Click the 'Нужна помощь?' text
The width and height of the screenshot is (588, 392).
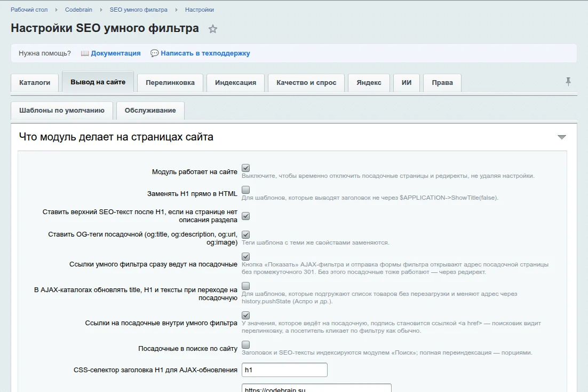click(45, 53)
